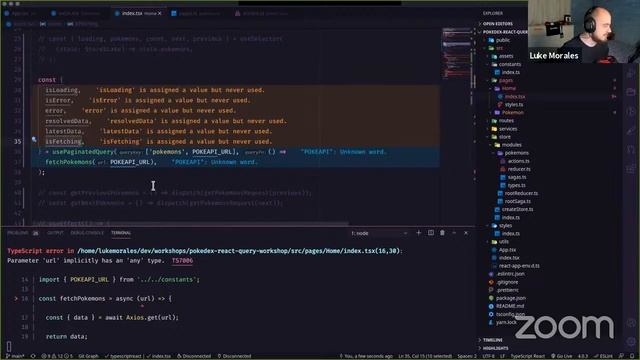Change language mode TypeScript React
The image size is (640, 360).
pos(527,356)
